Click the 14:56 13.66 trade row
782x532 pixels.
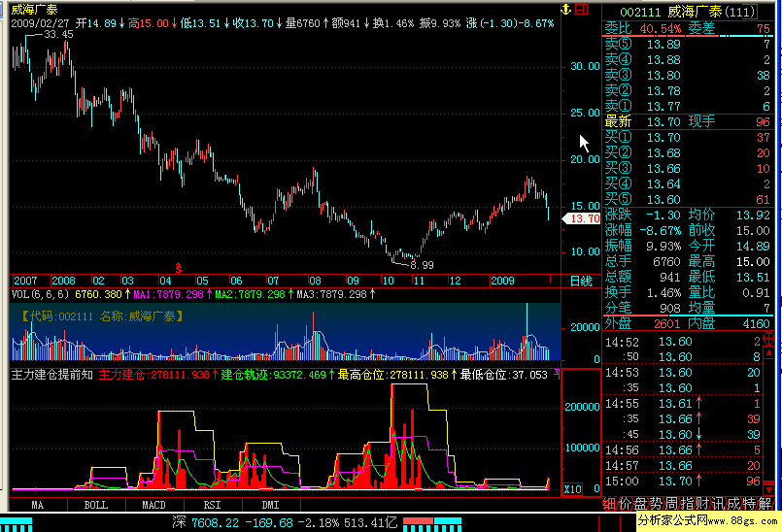coord(683,450)
